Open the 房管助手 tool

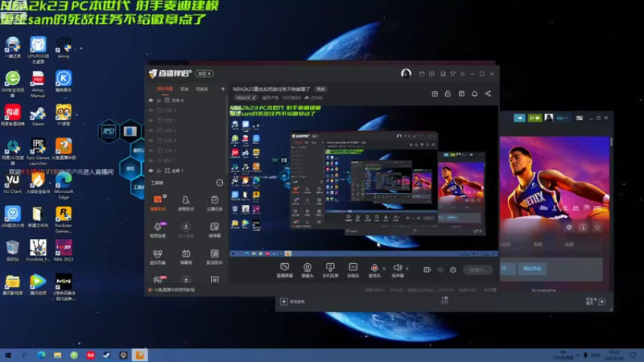tap(186, 204)
